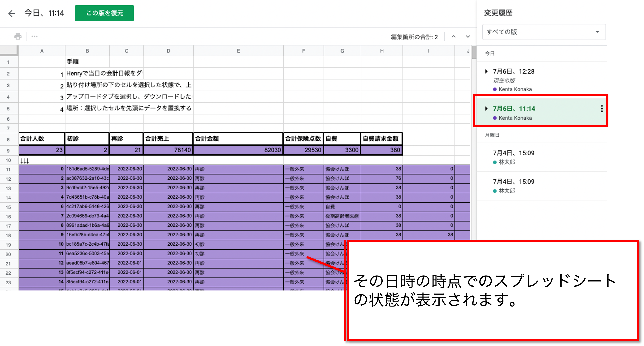644x346 pixels.
Task: Restore this version with green button
Action: click(104, 13)
